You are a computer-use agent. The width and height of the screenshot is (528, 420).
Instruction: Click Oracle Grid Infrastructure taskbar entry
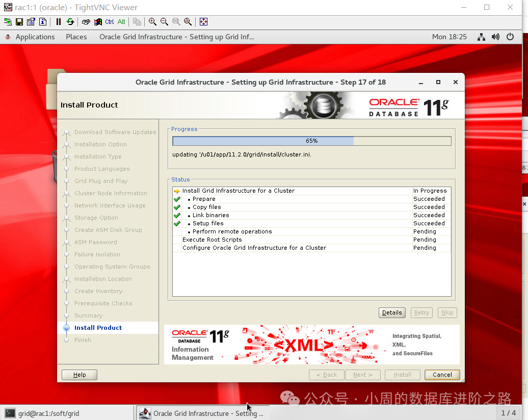202,413
